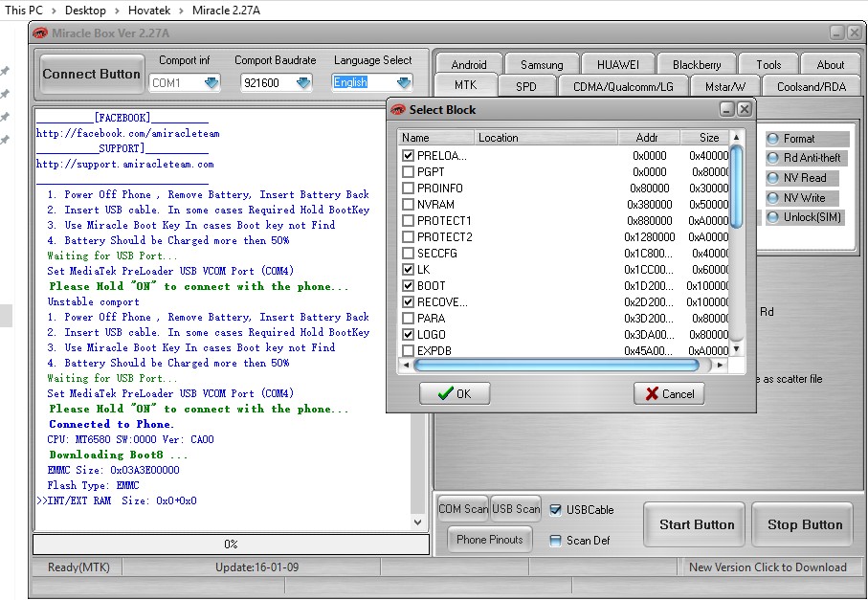
Task: Switch to the Android tab
Action: 469,65
